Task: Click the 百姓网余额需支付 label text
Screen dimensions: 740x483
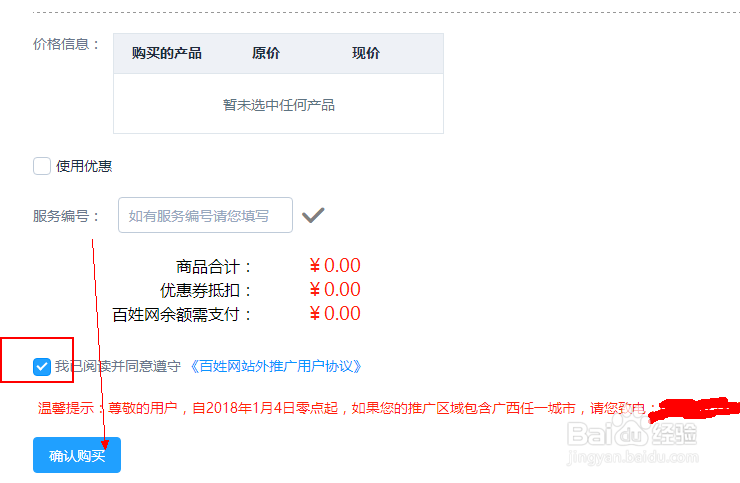Action: 183,315
